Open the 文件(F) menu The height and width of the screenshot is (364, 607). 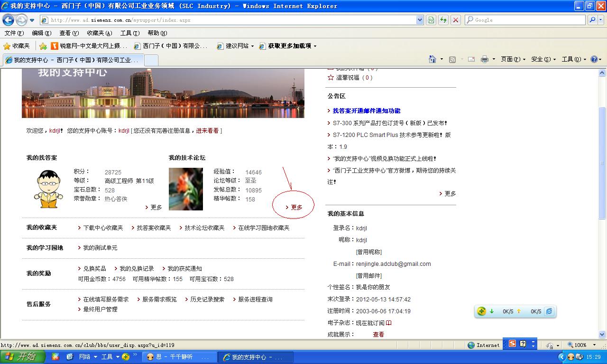pyautogui.click(x=14, y=33)
